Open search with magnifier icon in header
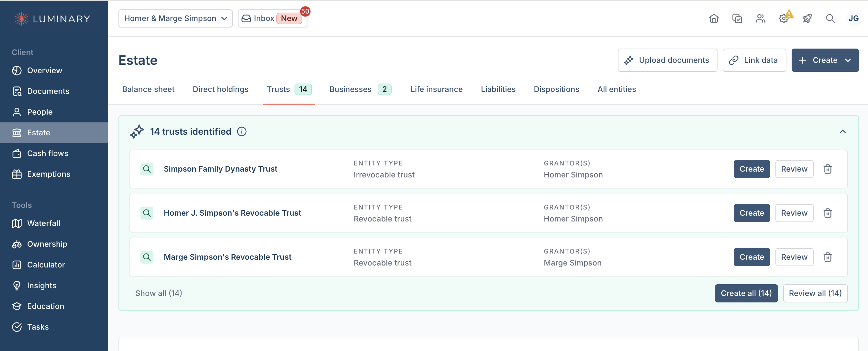This screenshot has height=351, width=868. [x=830, y=18]
